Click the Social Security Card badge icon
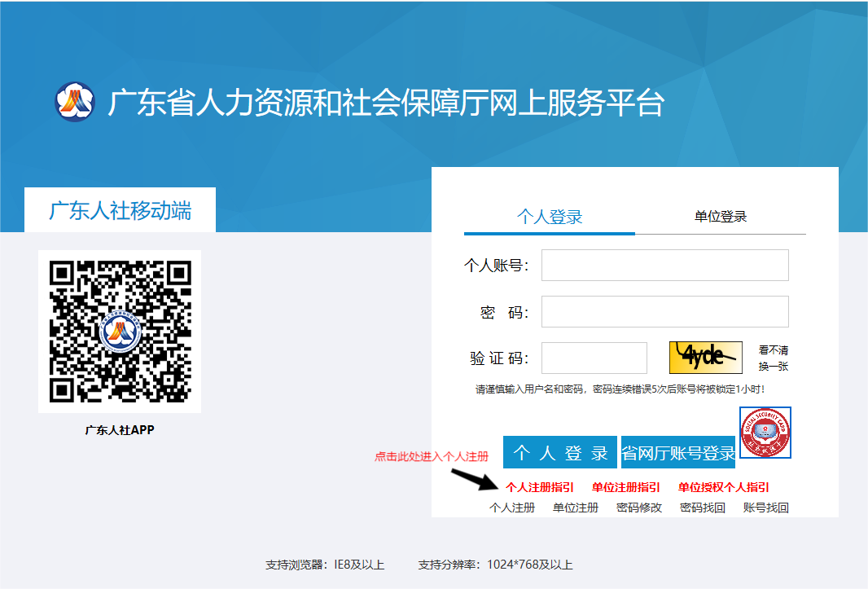 pos(765,433)
